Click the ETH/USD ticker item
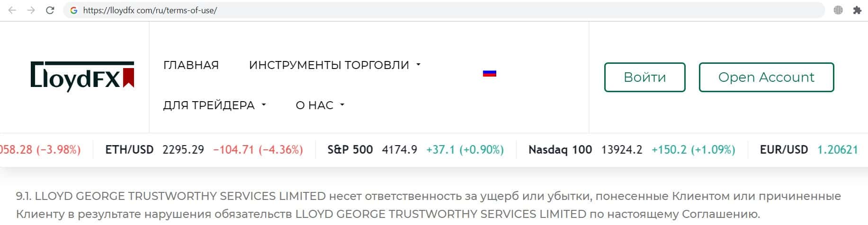Image resolution: width=868 pixels, height=225 pixels. 204,150
